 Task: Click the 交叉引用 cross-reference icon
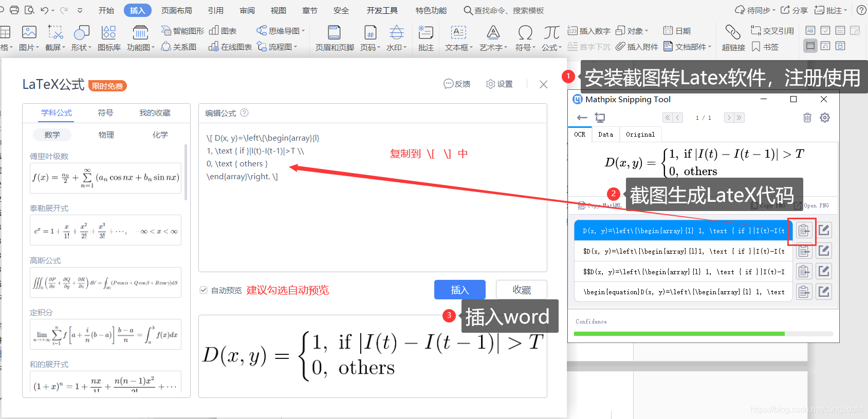[755, 31]
